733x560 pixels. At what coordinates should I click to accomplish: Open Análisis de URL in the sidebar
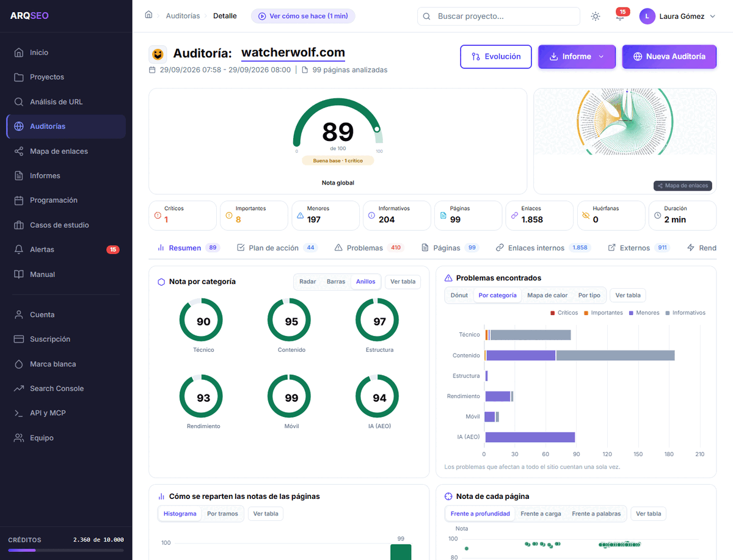tap(66, 102)
